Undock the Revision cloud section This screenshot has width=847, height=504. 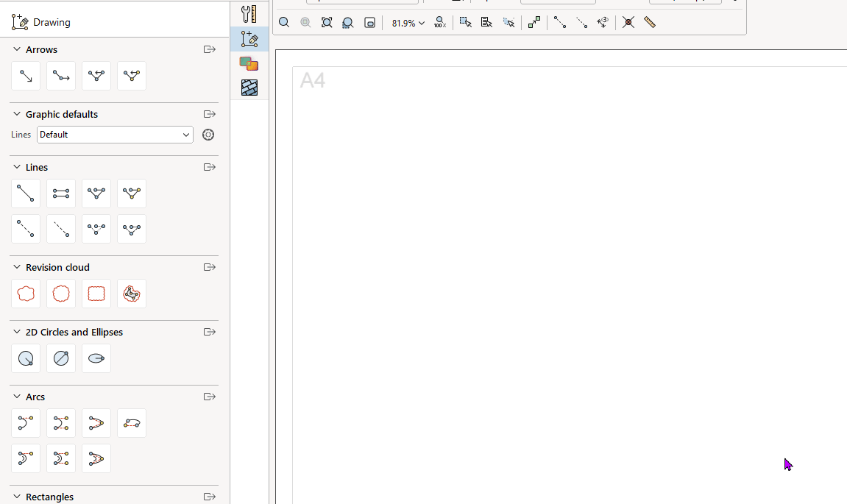pyautogui.click(x=210, y=267)
